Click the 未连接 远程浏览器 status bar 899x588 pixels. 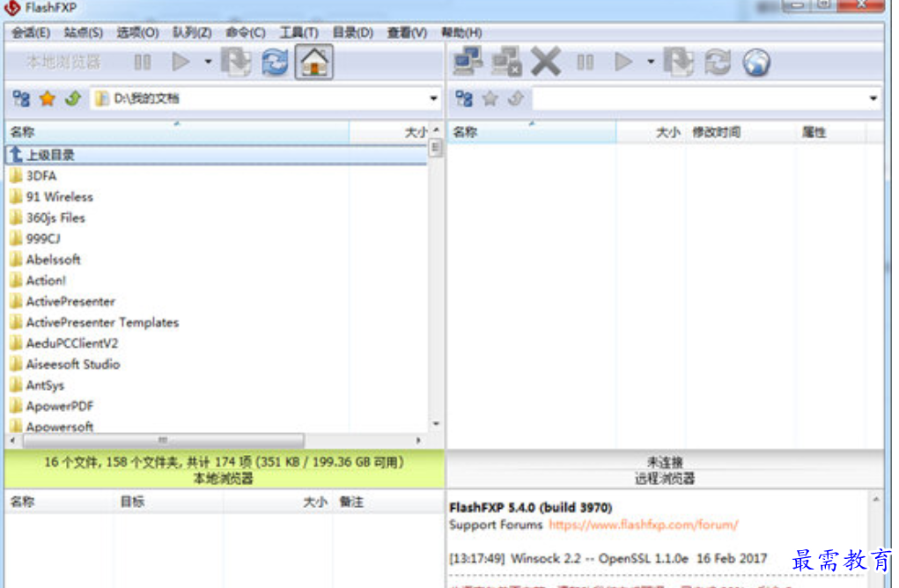665,470
